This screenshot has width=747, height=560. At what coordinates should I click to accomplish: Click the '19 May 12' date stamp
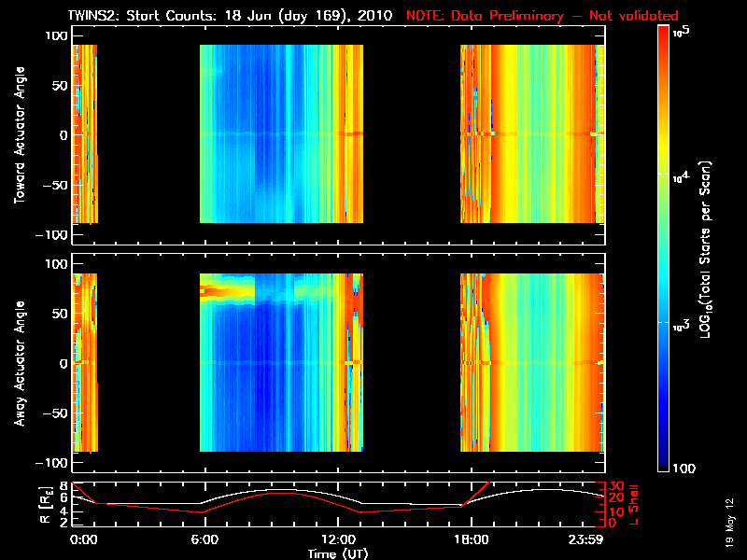pos(730,523)
